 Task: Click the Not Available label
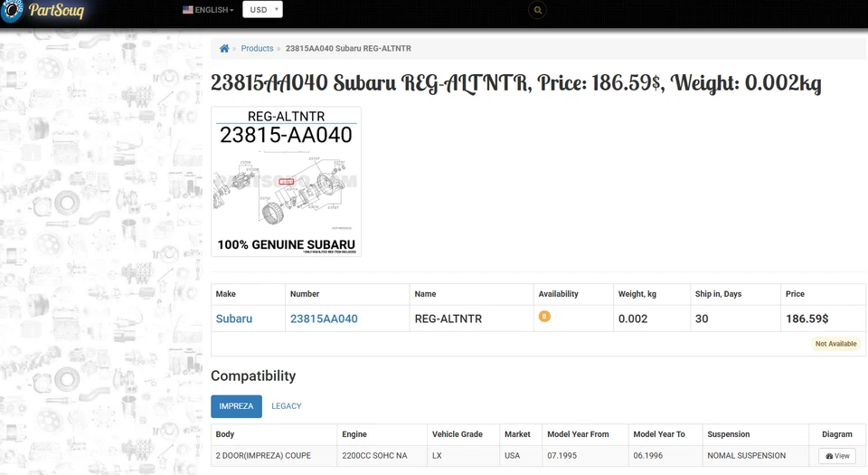click(835, 344)
